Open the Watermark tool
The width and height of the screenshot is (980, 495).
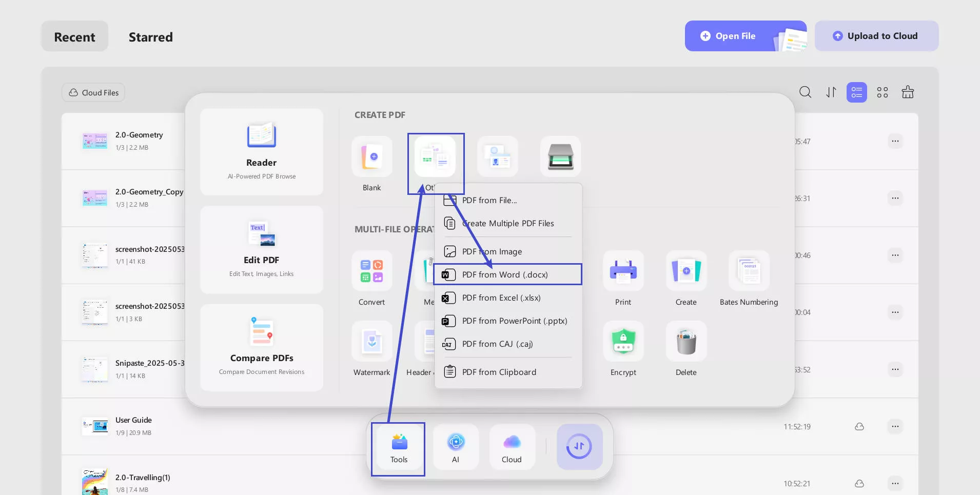tap(372, 341)
